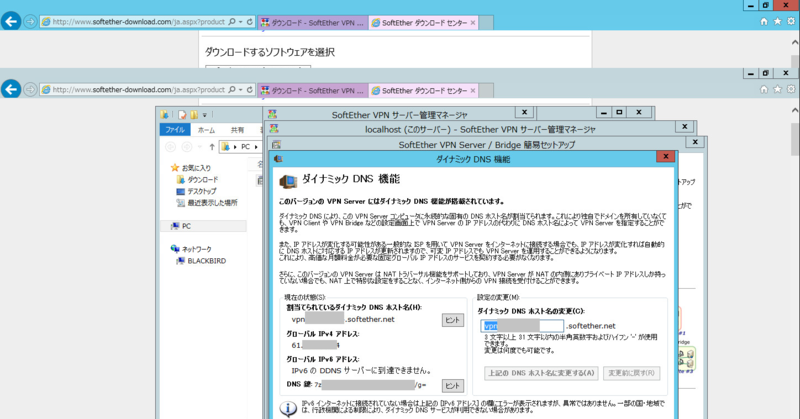Viewport: 800px width, 419px height.
Task: Open the ファイル tab in Explorer
Action: (x=175, y=130)
